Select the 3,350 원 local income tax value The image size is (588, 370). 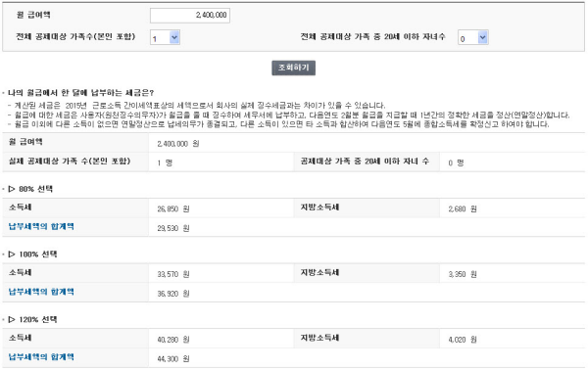point(463,274)
